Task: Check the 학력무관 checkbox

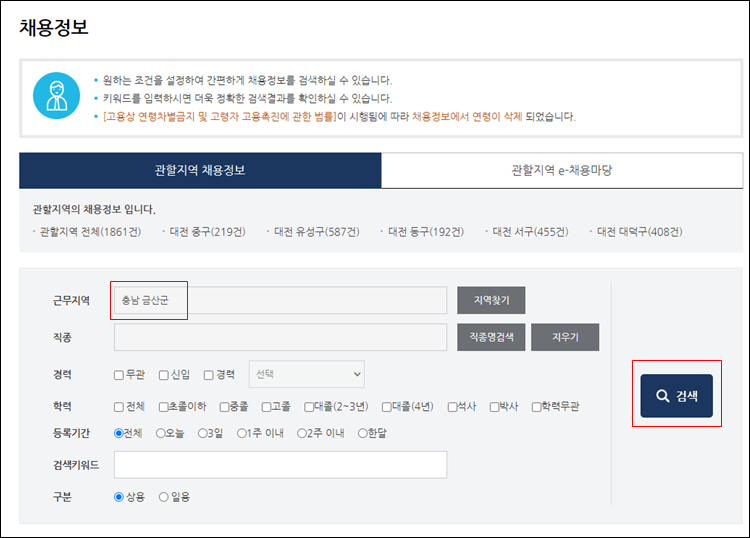Action: tap(537, 407)
